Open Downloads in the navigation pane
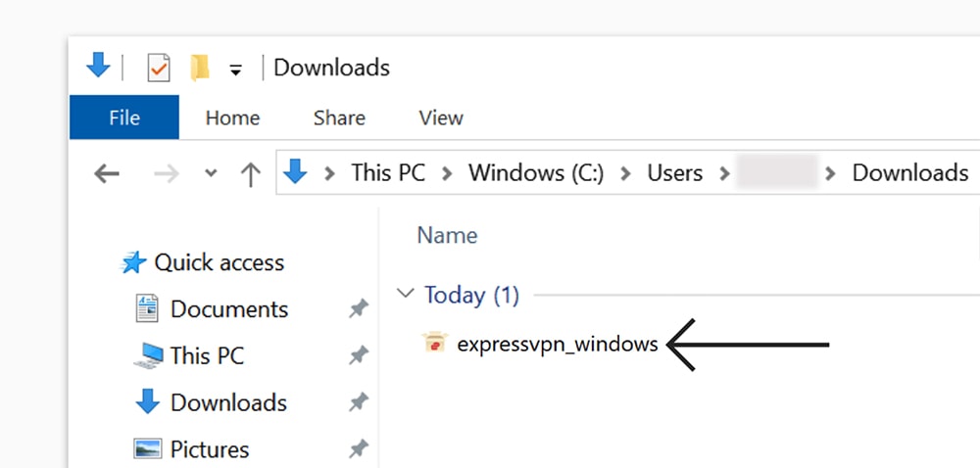980x468 pixels. [228, 403]
